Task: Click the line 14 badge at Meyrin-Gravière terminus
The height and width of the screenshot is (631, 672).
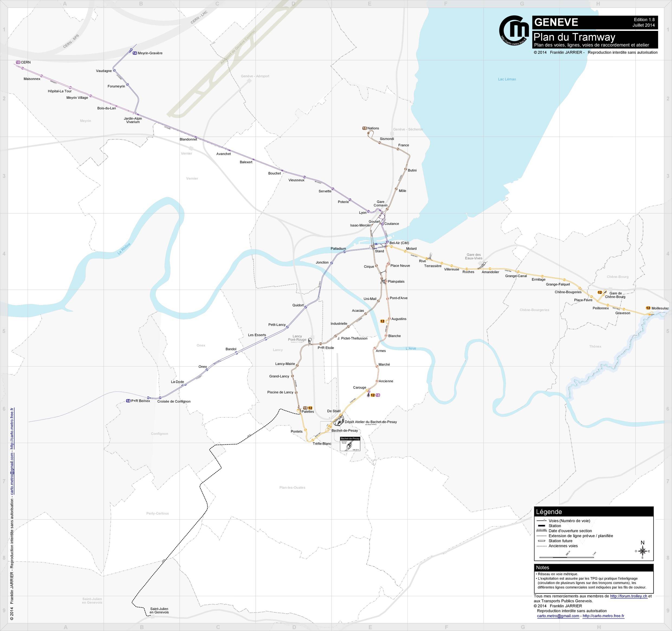Action: click(x=135, y=53)
